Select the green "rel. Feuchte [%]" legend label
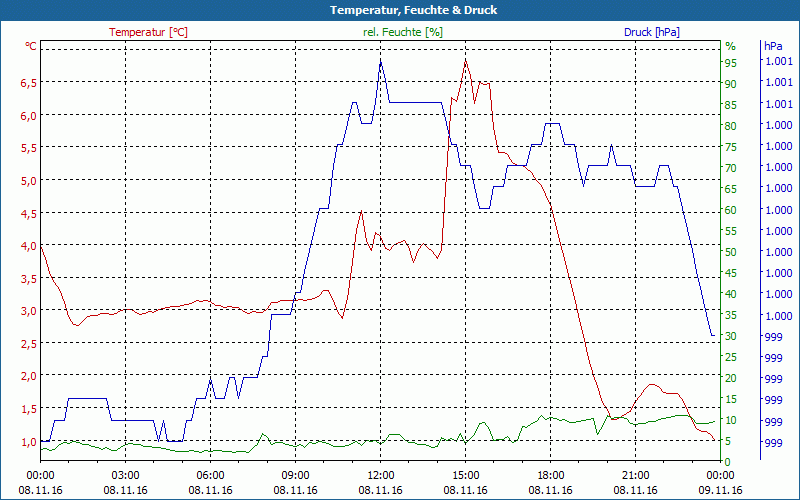 (403, 32)
